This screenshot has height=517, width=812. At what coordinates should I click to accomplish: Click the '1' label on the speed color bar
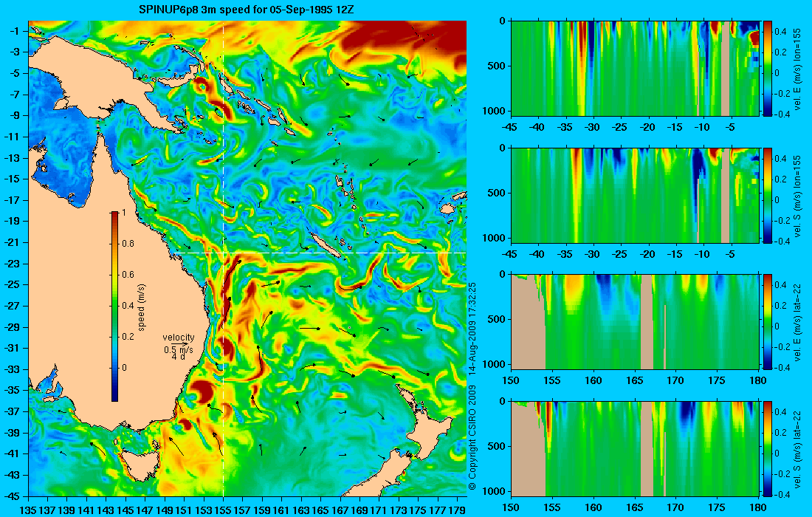pos(123,213)
